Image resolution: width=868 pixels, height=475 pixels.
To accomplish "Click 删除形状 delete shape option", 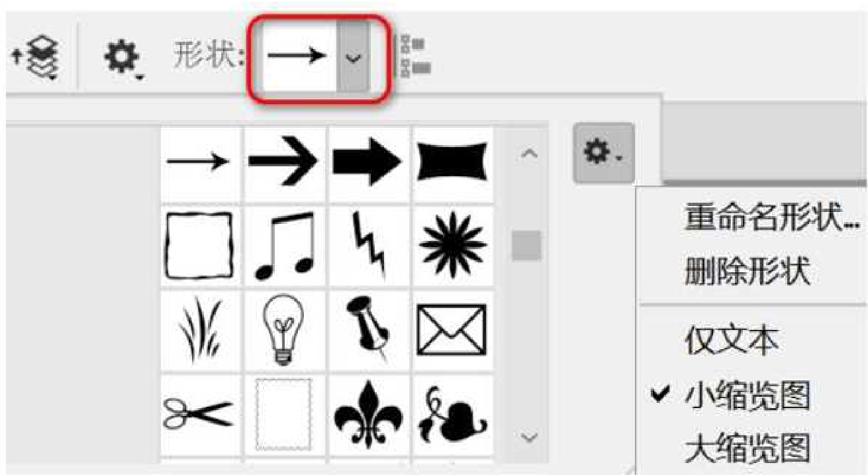I will click(x=747, y=272).
